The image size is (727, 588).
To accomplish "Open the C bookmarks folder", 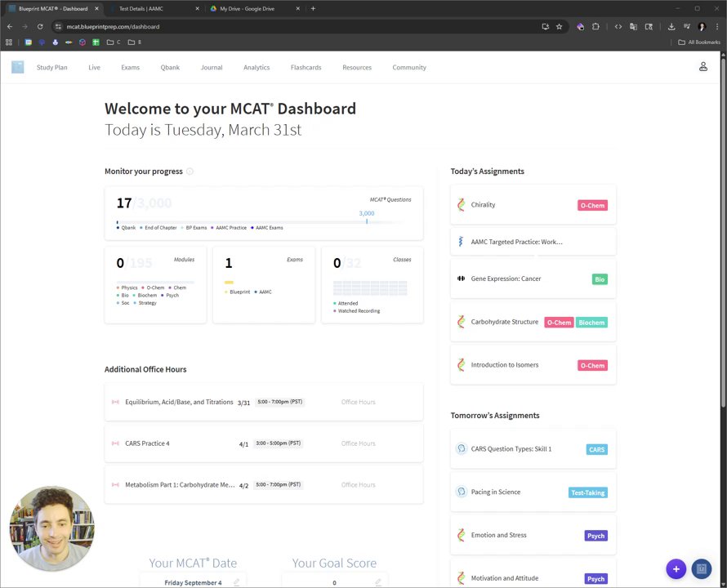I will [114, 42].
